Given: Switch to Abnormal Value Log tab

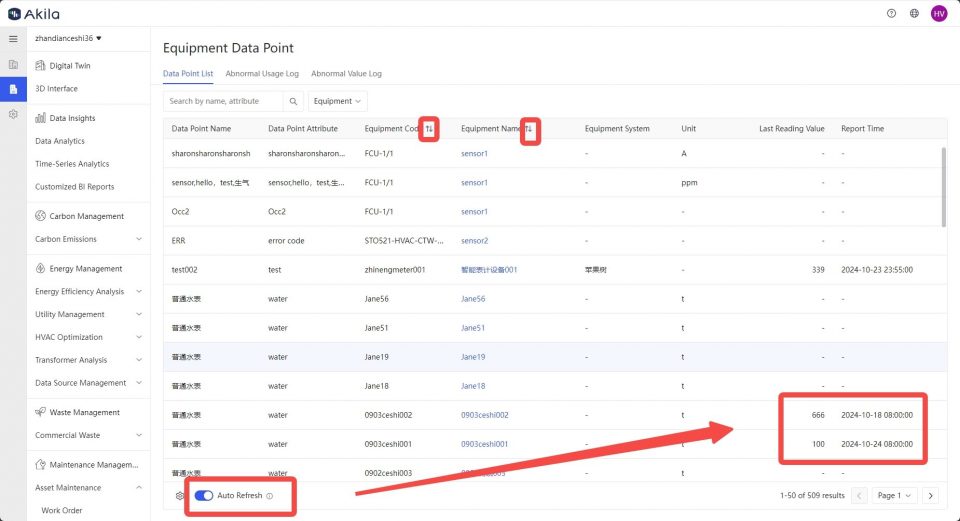Looking at the screenshot, I should [x=346, y=73].
